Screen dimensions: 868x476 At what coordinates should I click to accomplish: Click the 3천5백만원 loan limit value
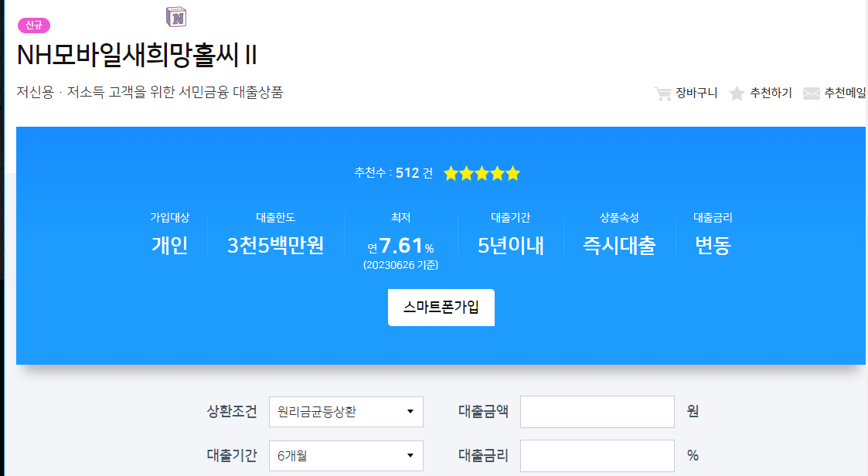[x=276, y=245]
